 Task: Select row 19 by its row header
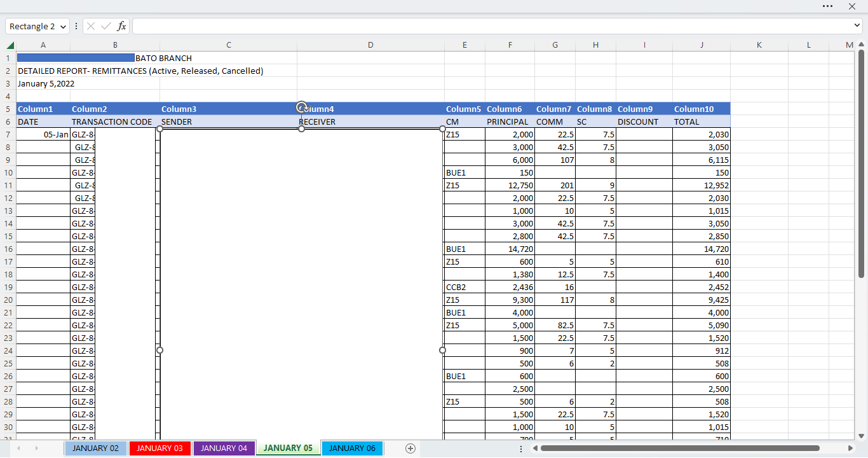pos(8,287)
